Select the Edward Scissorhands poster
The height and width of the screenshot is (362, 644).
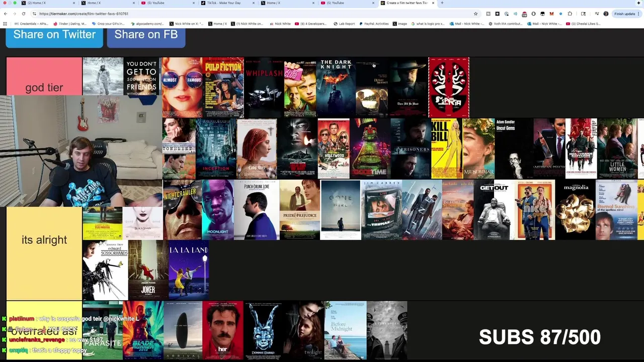point(105,270)
